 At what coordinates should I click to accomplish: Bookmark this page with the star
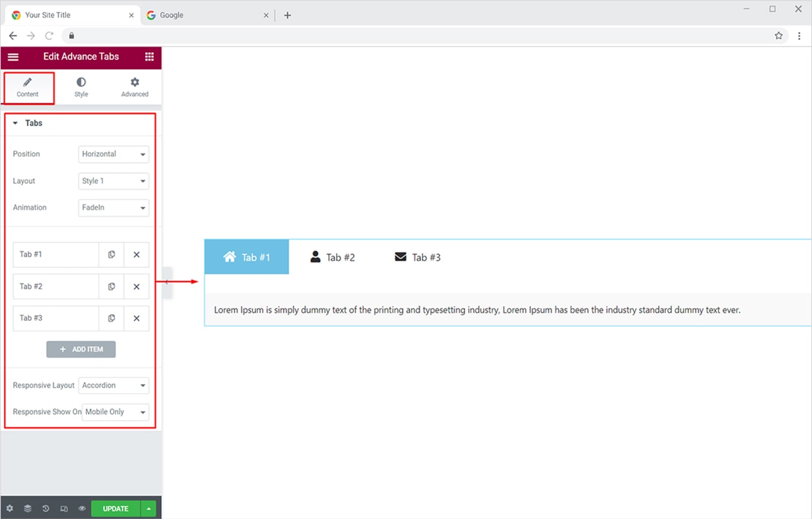(x=778, y=36)
